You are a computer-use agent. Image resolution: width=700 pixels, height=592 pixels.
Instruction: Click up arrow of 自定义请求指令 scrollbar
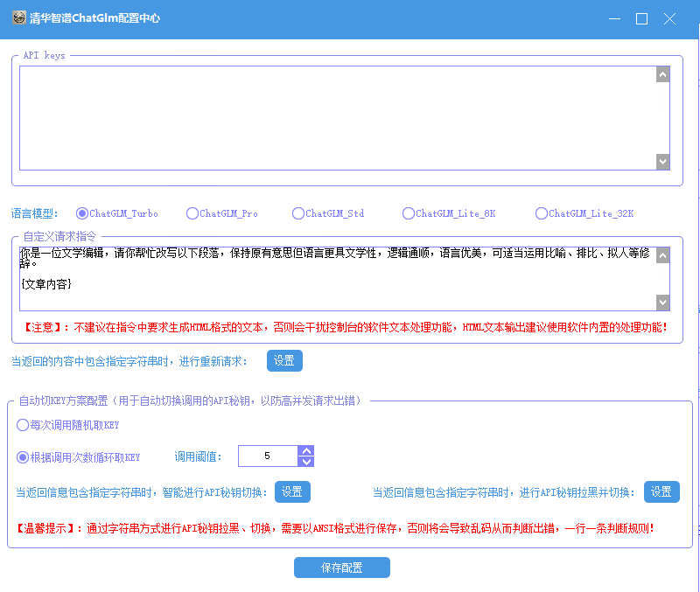663,255
